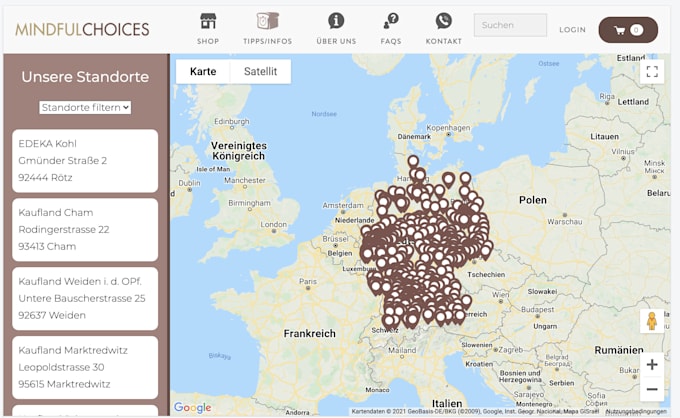This screenshot has height=418, width=680.
Task: Select the EDEKA Kohl location card
Action: 85,160
